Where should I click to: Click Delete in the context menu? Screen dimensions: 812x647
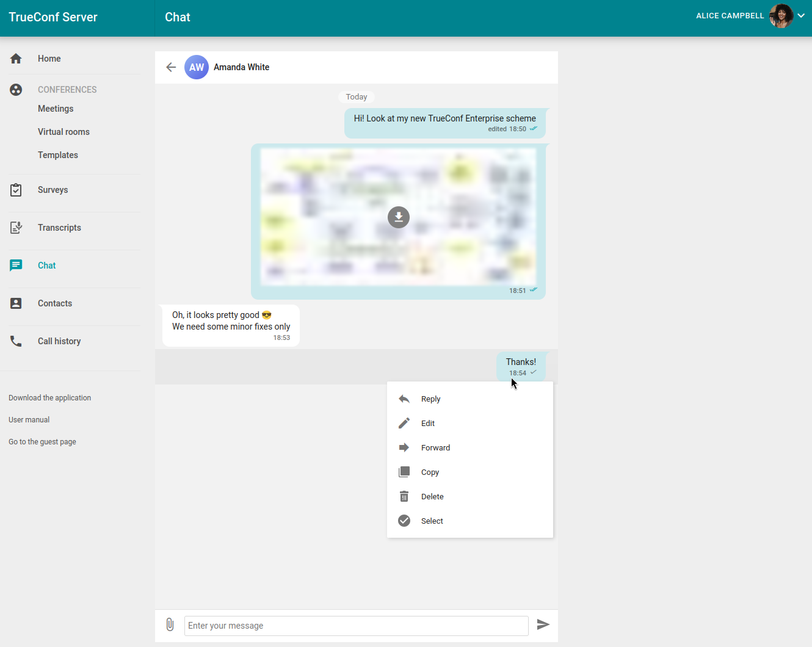(432, 497)
